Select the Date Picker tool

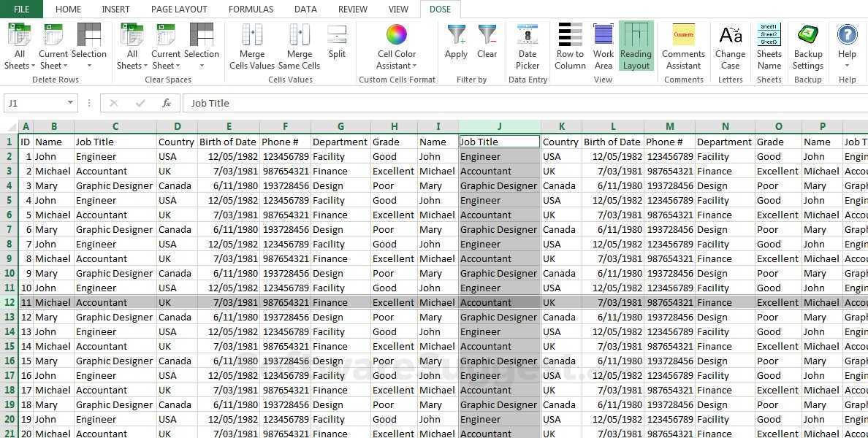[528, 45]
